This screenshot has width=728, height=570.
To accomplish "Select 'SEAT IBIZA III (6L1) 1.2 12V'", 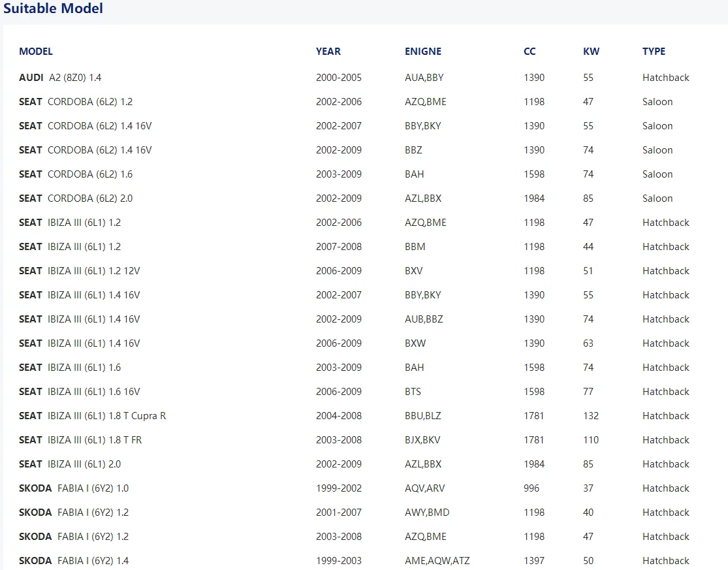I will (80, 270).
